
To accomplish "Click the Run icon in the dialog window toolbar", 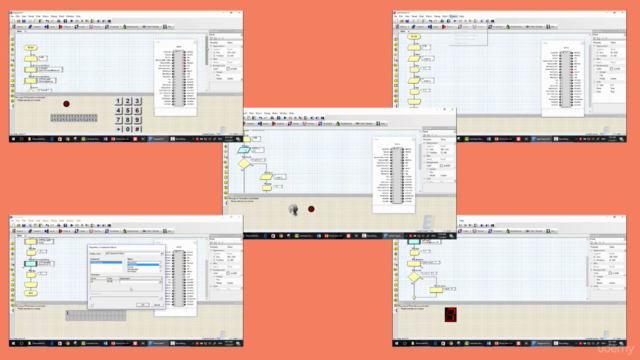I will (x=71, y=225).
